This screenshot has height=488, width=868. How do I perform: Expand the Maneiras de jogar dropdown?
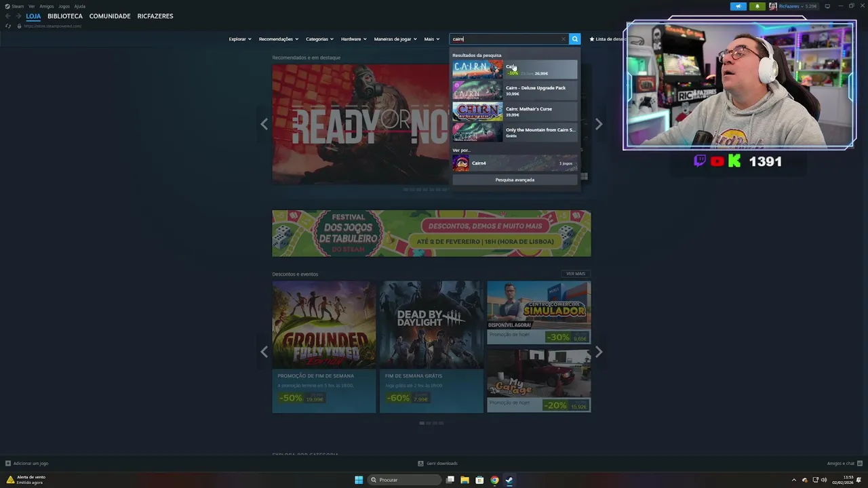[x=395, y=39]
